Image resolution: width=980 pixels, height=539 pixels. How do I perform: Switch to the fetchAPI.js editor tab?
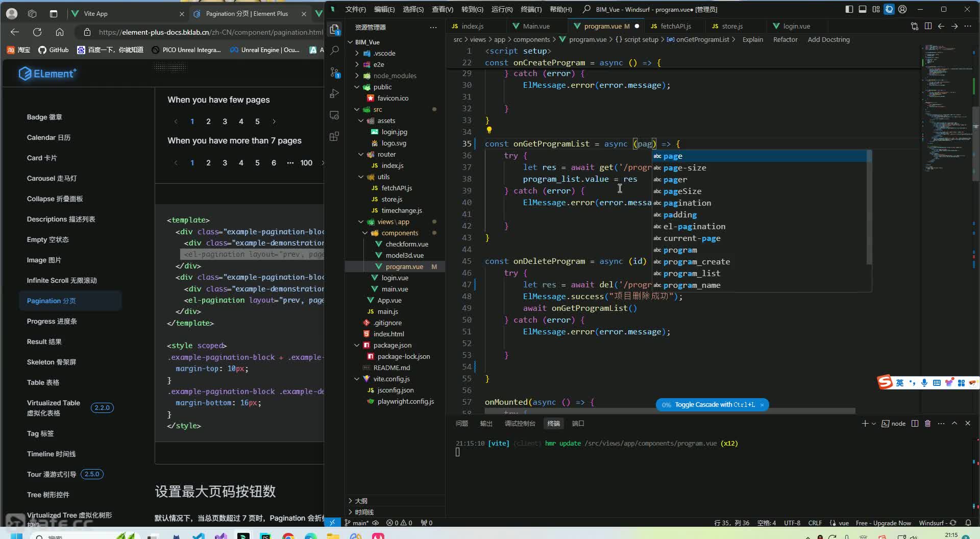tap(675, 26)
